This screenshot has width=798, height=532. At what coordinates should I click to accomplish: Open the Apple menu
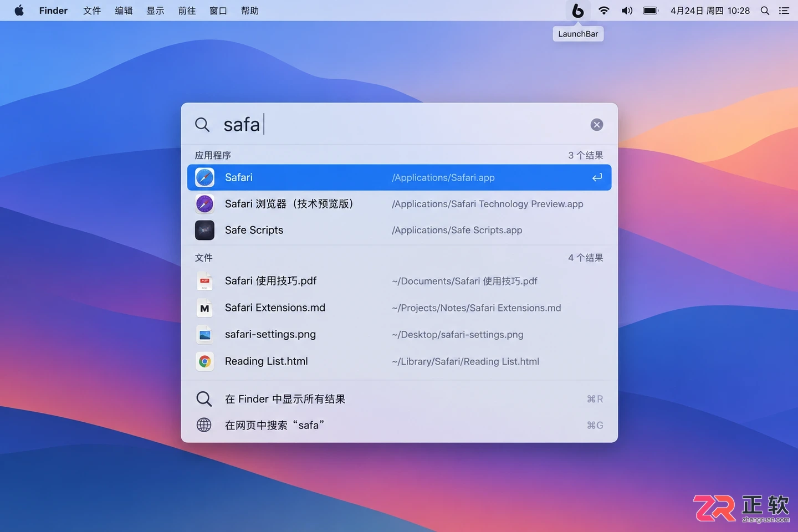(x=19, y=11)
